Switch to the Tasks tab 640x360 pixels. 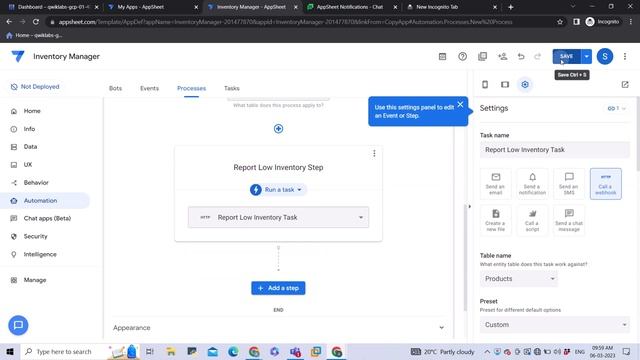(231, 88)
